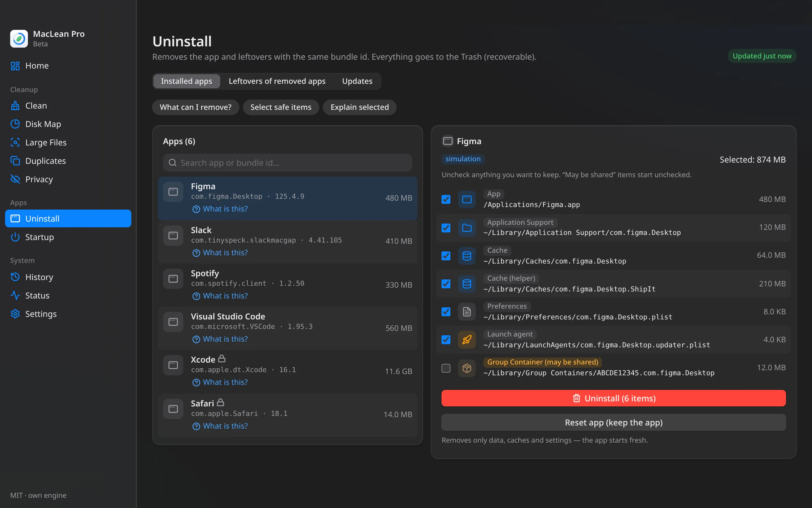Click the Preferences document icon
Image resolution: width=812 pixels, height=508 pixels.
click(x=467, y=312)
